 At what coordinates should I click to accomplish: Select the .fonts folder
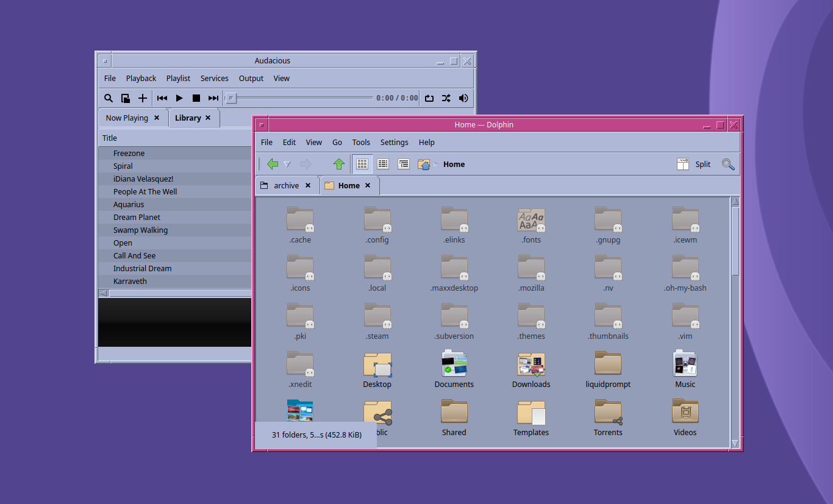pos(531,224)
